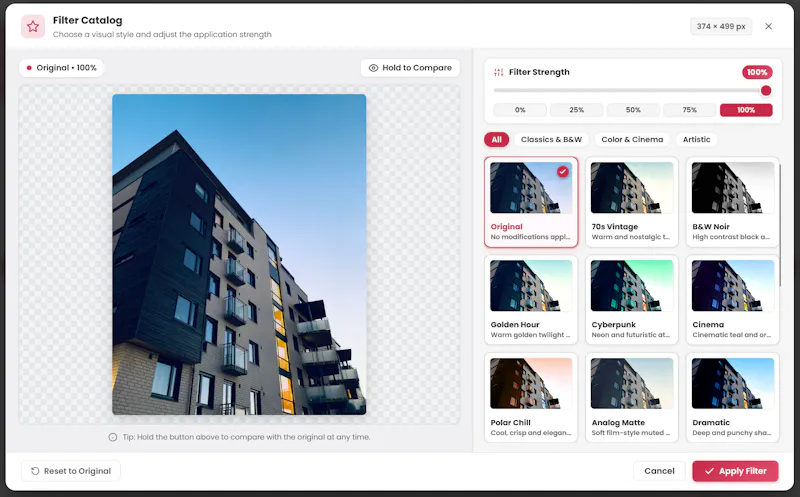Viewport: 800px width, 497px height.
Task: Click 'No modifications appl...' description
Action: (530, 237)
